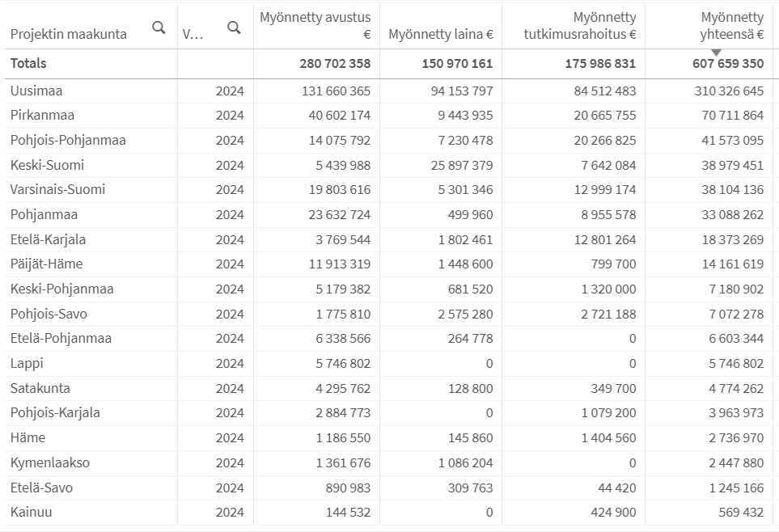Select the Päijät-Häme region
The image size is (779, 532).
point(46,264)
